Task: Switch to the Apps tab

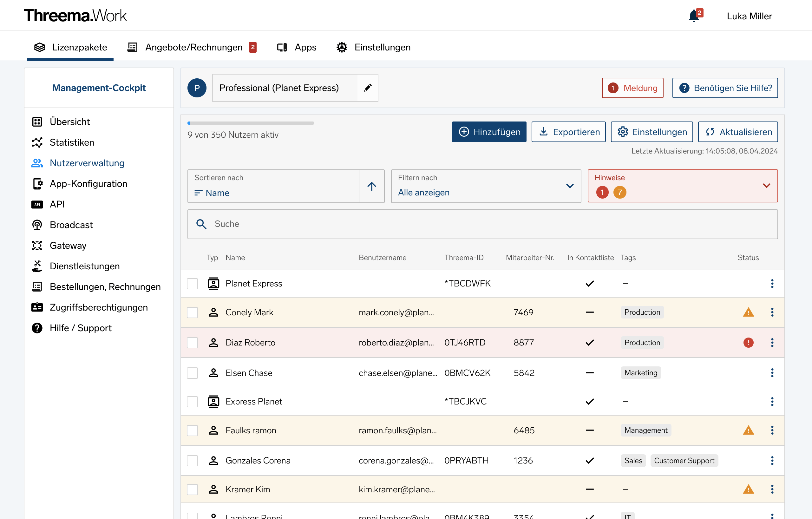Action: click(x=297, y=47)
